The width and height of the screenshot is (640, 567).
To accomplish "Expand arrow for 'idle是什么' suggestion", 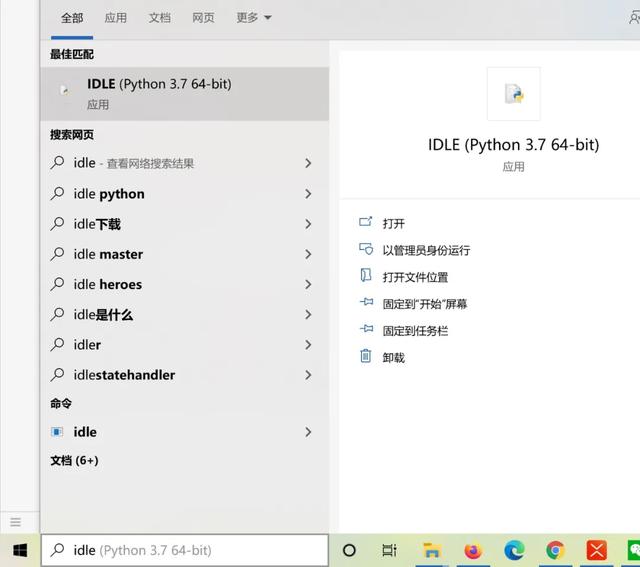I will tap(308, 315).
